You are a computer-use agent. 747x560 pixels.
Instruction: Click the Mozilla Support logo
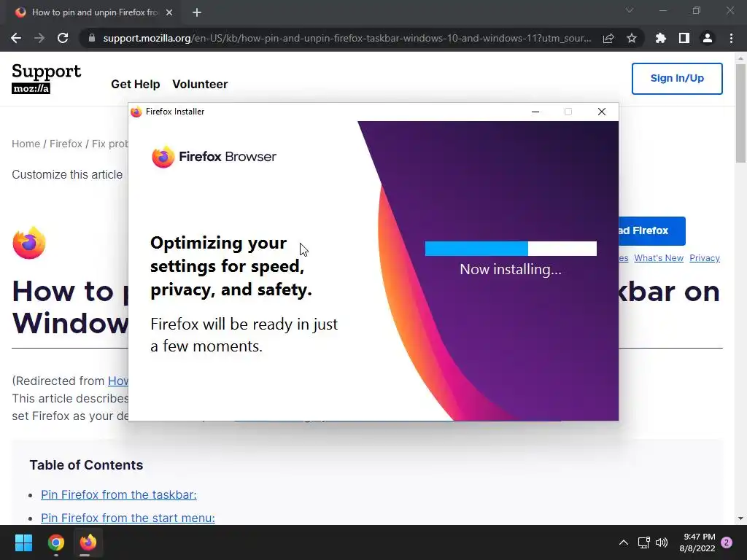coord(46,78)
